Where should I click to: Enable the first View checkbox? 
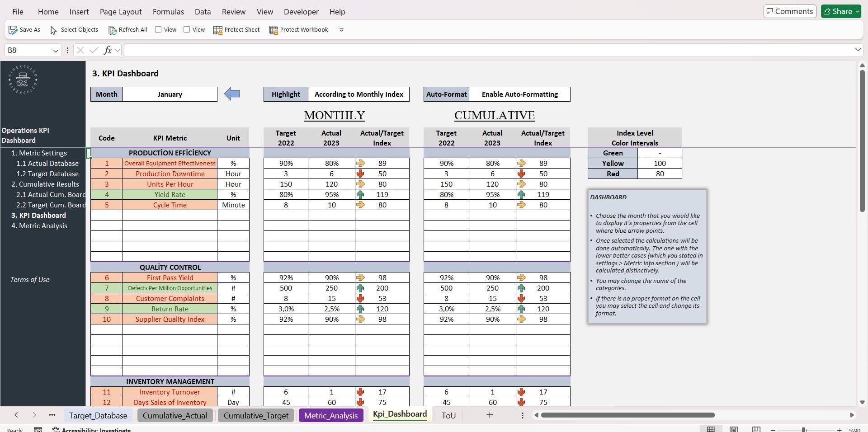pos(158,29)
